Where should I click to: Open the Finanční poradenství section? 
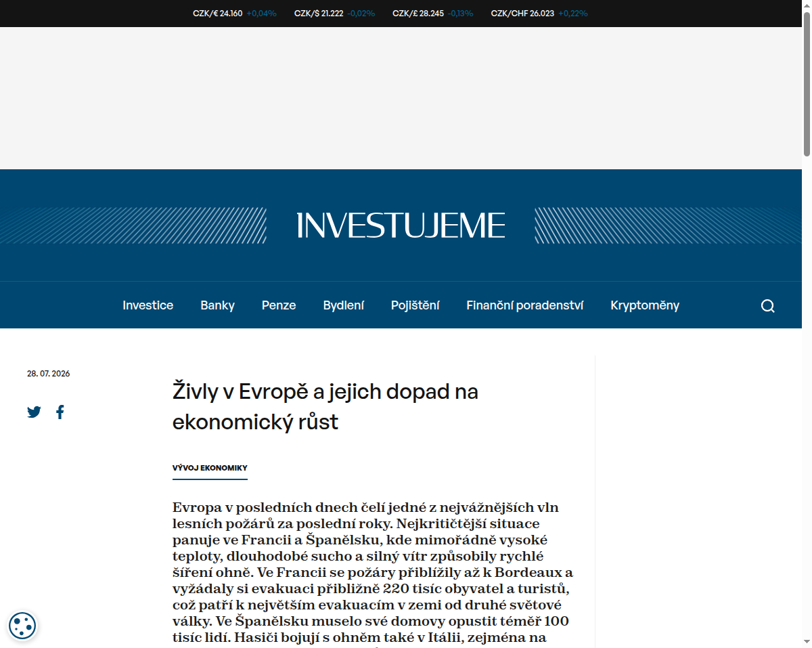tap(525, 305)
